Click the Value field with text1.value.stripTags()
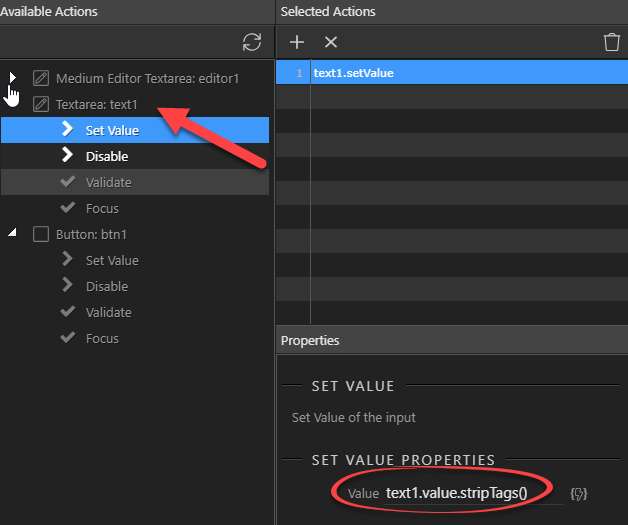 tap(474, 493)
